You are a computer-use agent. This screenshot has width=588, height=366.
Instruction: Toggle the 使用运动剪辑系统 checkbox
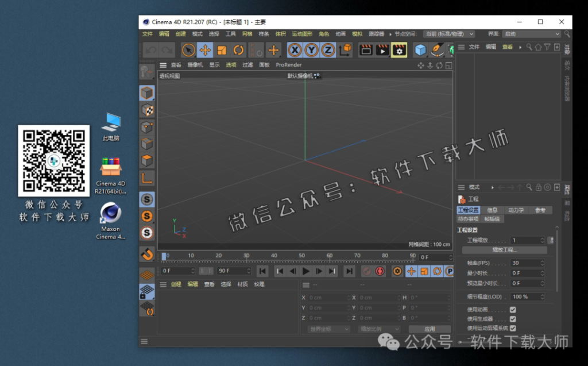(513, 328)
